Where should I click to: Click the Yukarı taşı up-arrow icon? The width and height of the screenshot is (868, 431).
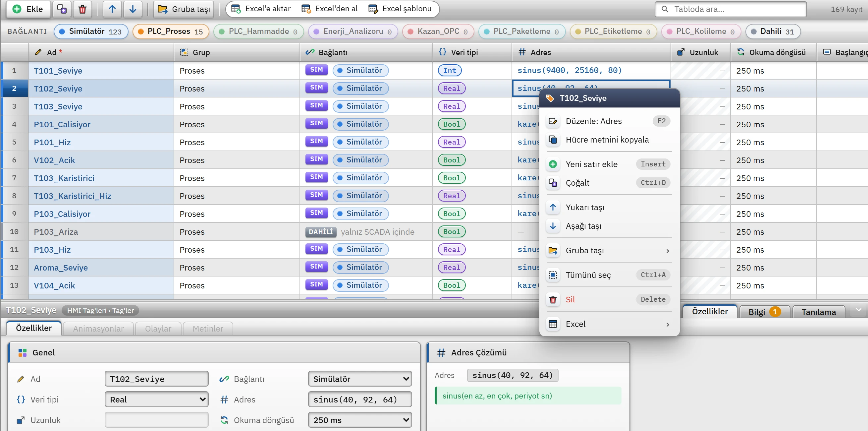[553, 207]
